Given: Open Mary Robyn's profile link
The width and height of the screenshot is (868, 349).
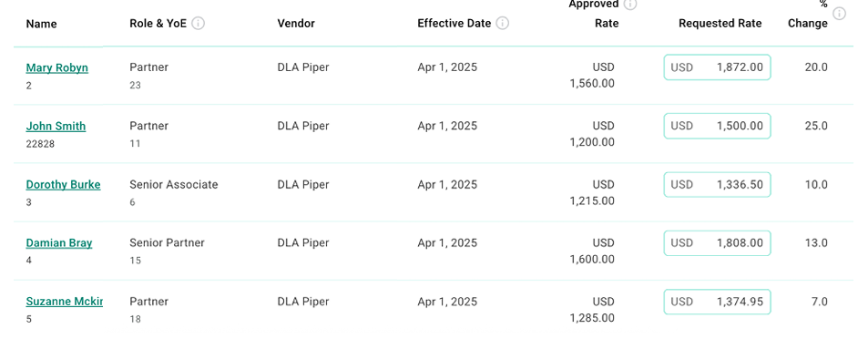Looking at the screenshot, I should (57, 67).
